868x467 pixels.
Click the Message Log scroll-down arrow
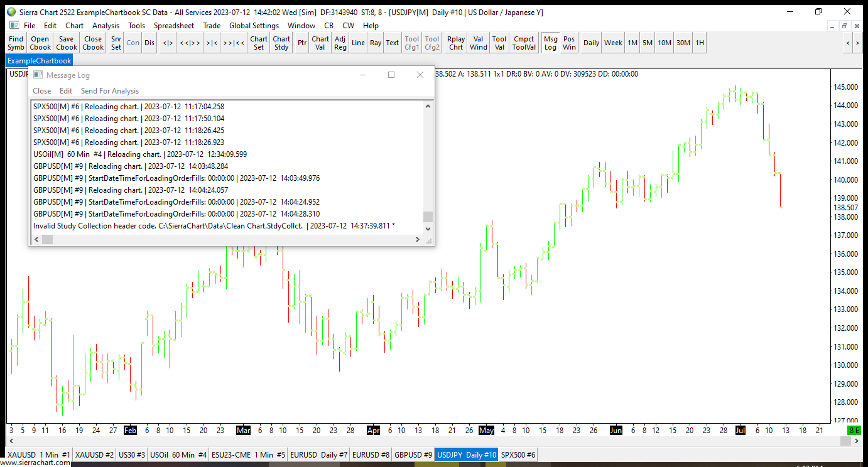pos(428,229)
